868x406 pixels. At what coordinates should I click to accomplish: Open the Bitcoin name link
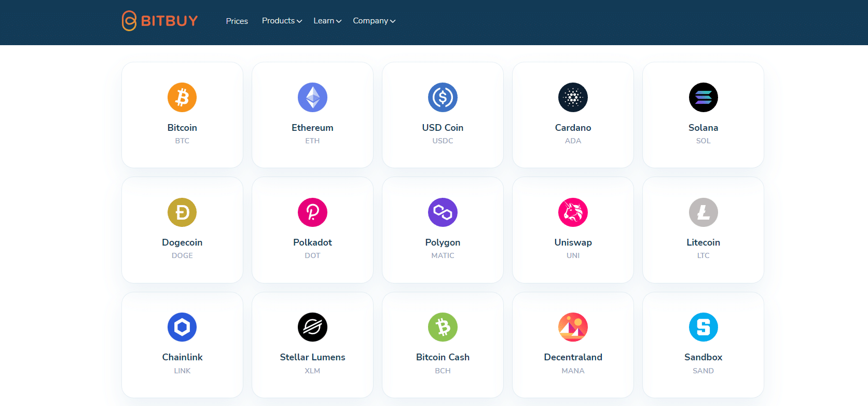pos(182,128)
